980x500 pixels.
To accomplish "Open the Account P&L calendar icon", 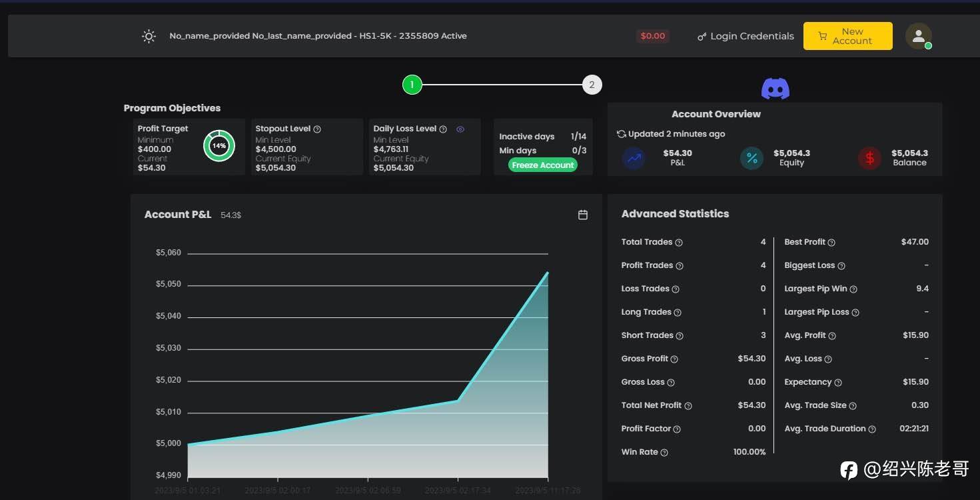I will [583, 215].
